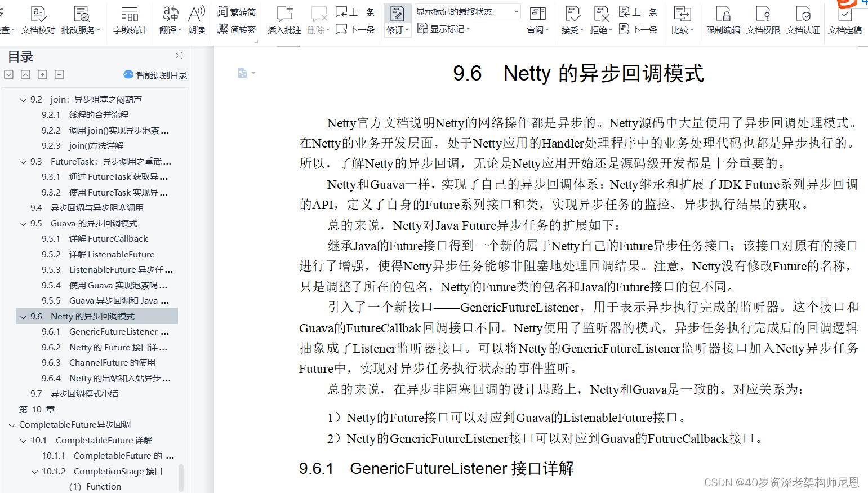Go to next comment 下一条

click(355, 29)
